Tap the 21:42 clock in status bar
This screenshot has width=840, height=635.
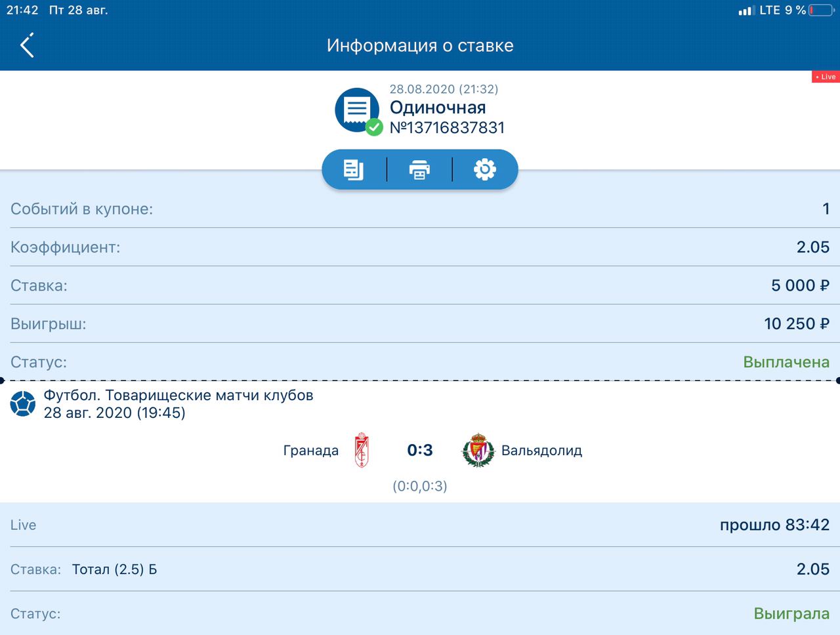pos(22,10)
